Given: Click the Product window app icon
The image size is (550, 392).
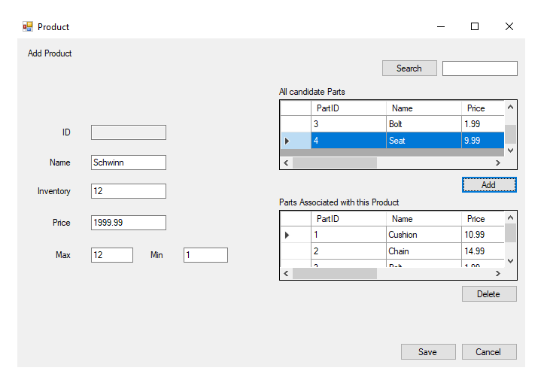Looking at the screenshot, I should click(x=28, y=26).
